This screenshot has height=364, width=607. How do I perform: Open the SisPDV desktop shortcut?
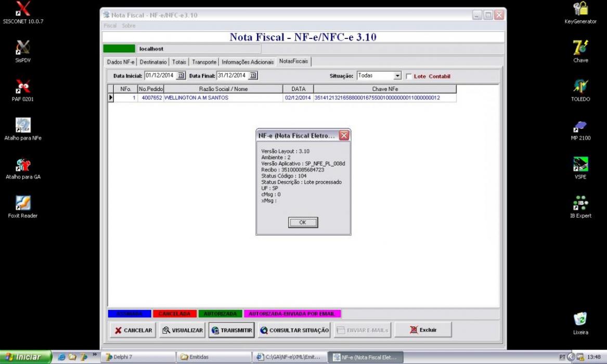(x=23, y=51)
